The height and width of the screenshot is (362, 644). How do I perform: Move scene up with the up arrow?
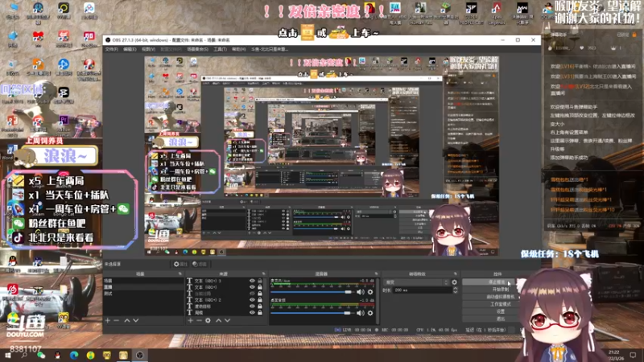[x=127, y=320]
